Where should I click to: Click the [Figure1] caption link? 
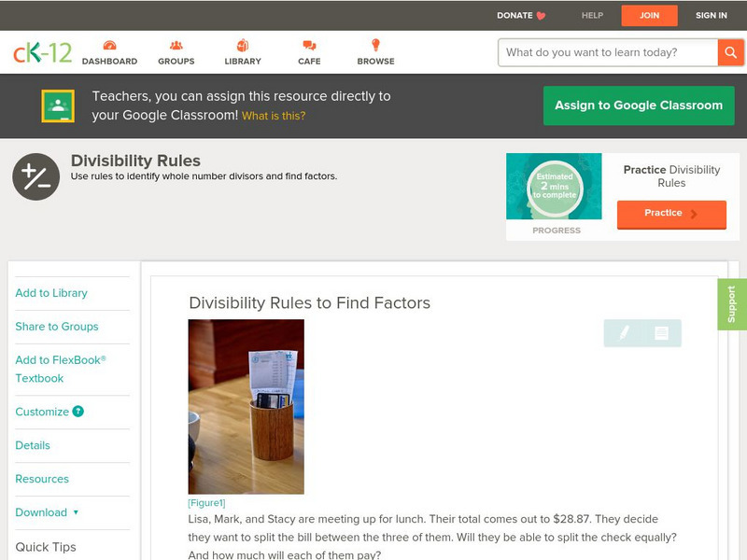tap(206, 503)
